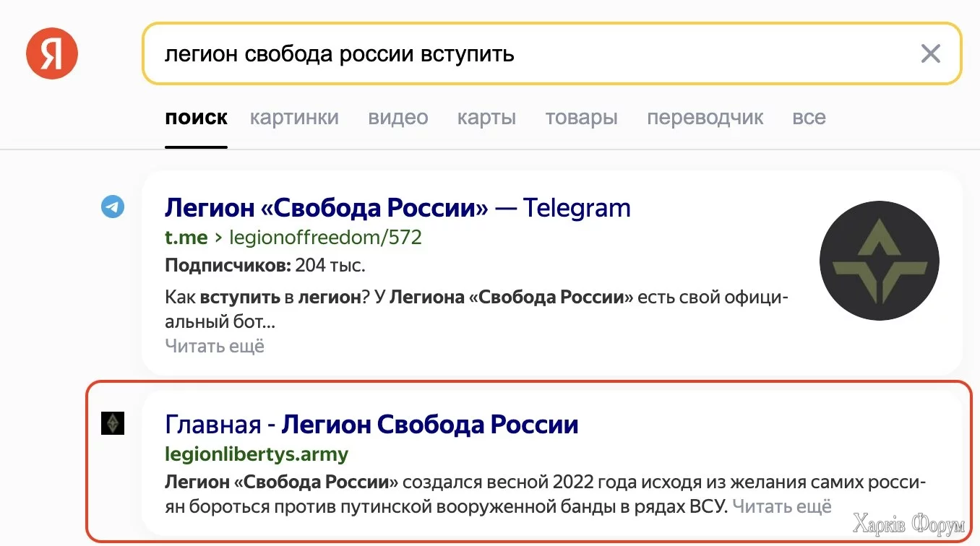Switch to the видео tab

coord(398,118)
